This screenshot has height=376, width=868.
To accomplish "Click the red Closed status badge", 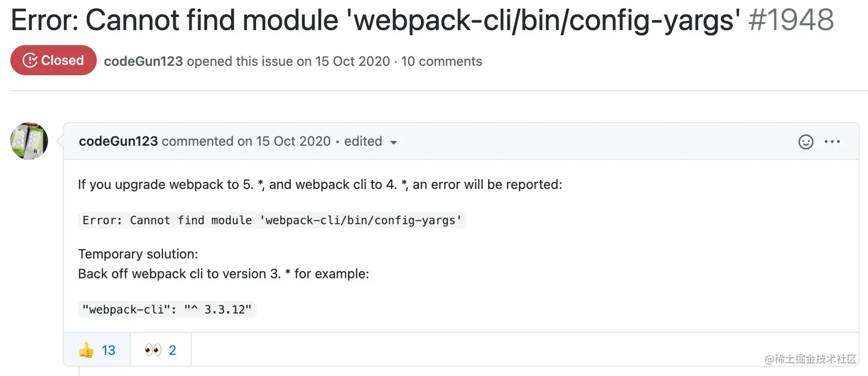I will pyautogui.click(x=53, y=60).
